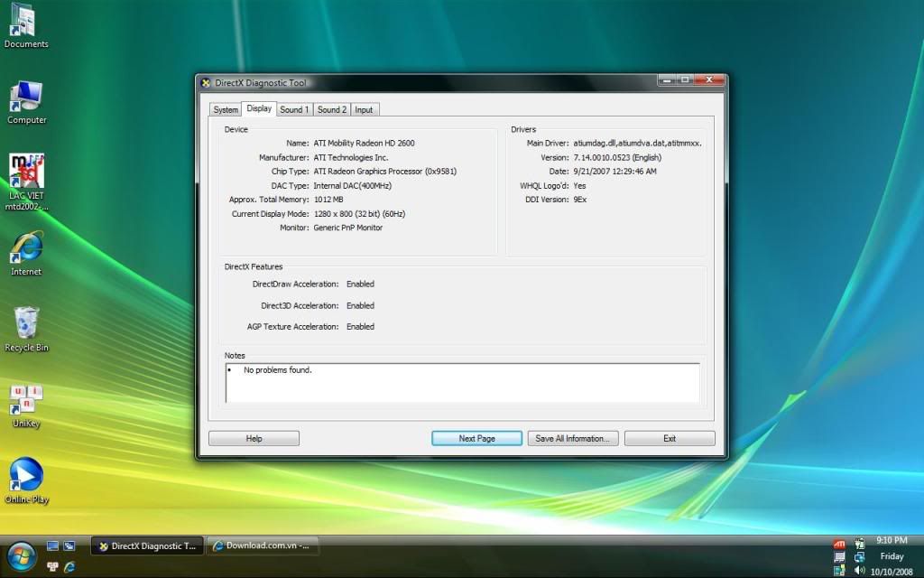Click the WHQL Logo'd value 'Yes'
The image size is (924, 578).
pyautogui.click(x=580, y=186)
